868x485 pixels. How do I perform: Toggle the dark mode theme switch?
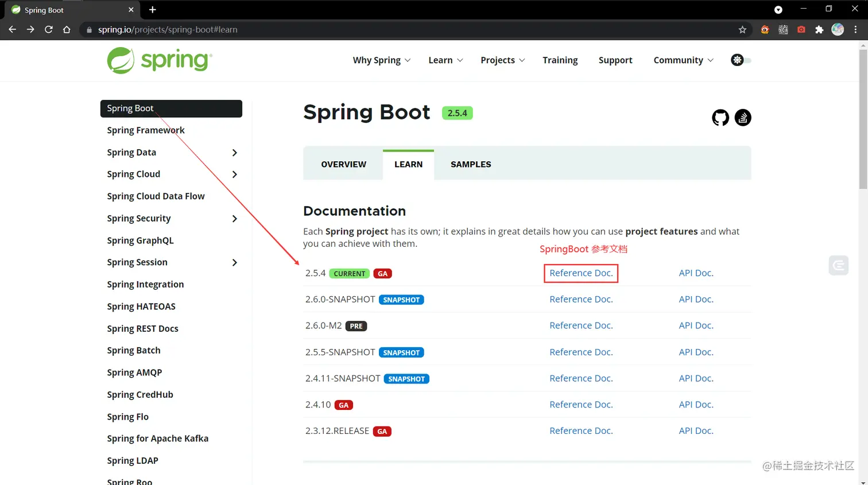coord(741,60)
